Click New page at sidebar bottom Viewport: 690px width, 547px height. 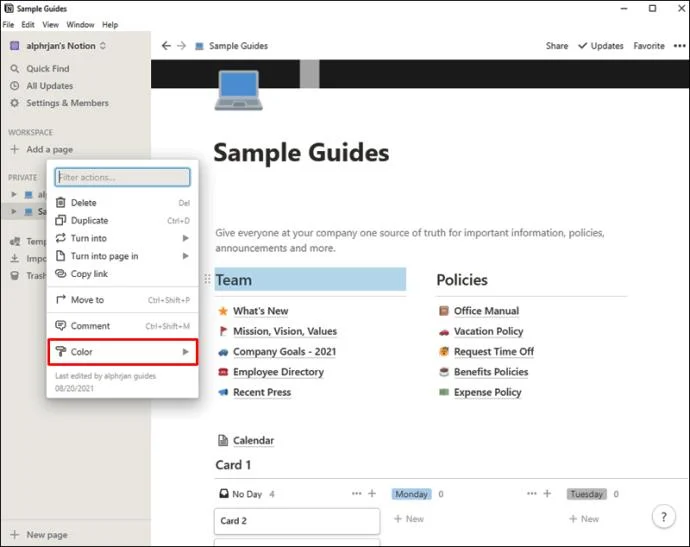pos(40,535)
